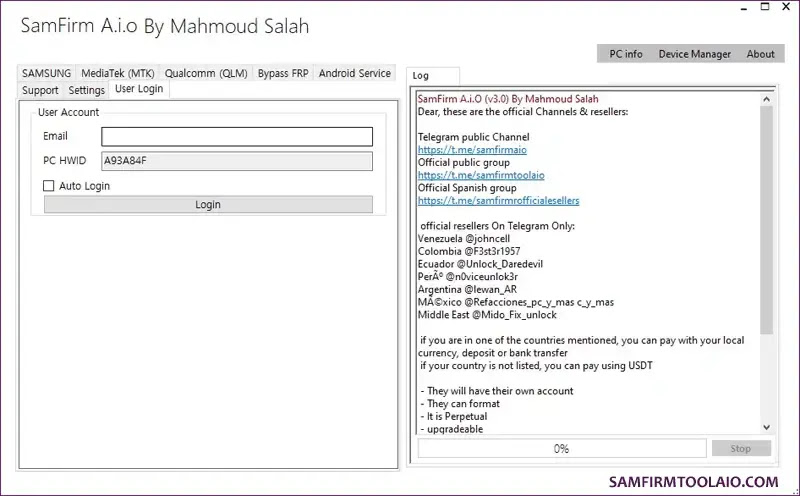Screen dimensions: 800x496
Task: Maximize the SamFirm window
Action: click(x=765, y=7)
